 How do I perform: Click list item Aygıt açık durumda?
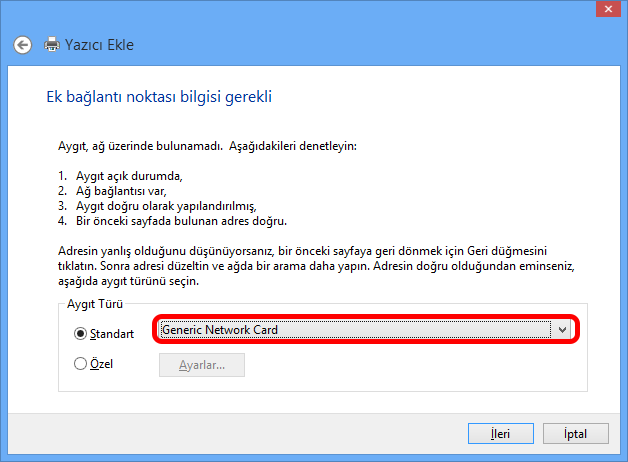click(x=133, y=176)
